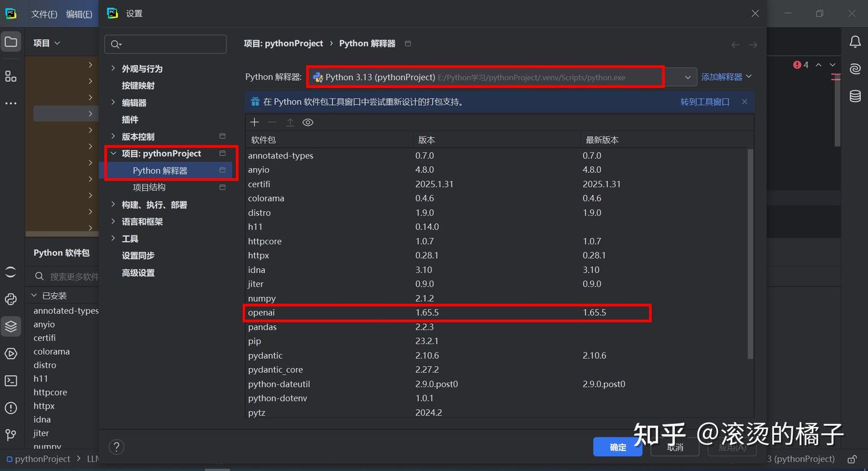The image size is (868, 471).
Task: Open help with the question mark button
Action: pos(116,447)
